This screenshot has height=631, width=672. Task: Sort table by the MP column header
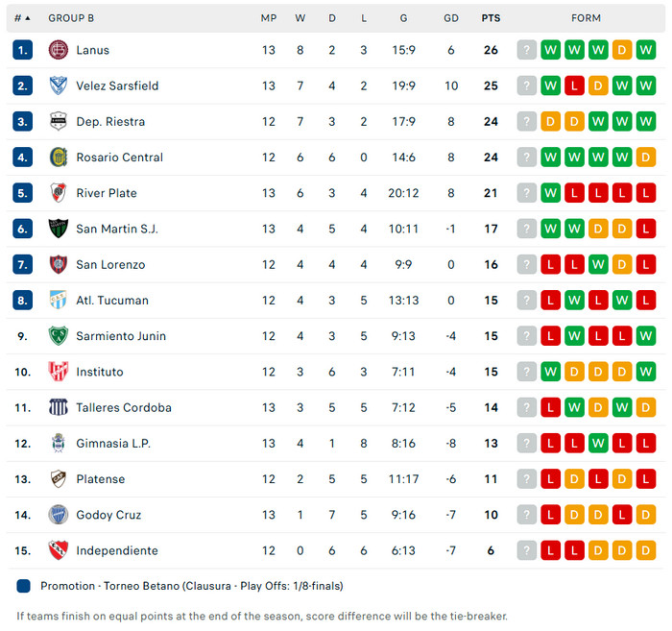click(269, 18)
